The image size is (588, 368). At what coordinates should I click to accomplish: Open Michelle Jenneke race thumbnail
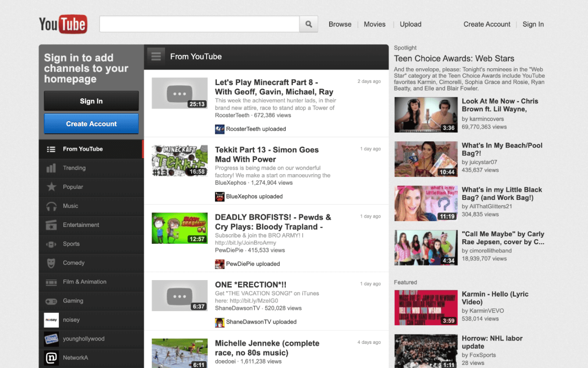180,353
